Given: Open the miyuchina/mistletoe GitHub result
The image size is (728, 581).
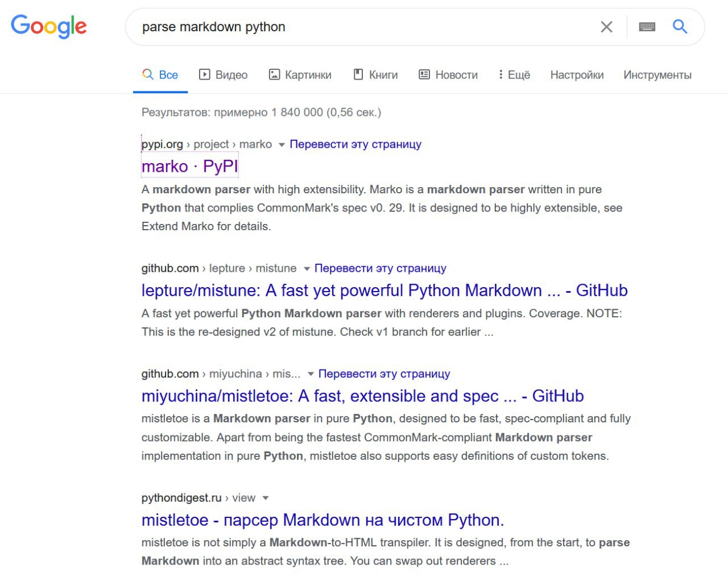Looking at the screenshot, I should 363,396.
